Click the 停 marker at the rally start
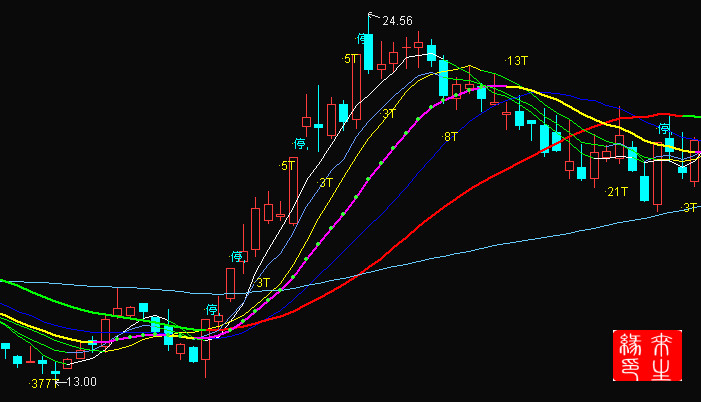Image resolution: width=701 pixels, height=402 pixels. [211, 308]
